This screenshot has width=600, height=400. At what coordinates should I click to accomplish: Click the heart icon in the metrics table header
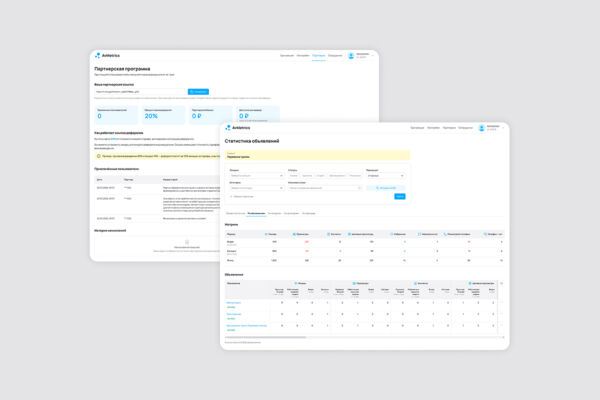point(391,234)
